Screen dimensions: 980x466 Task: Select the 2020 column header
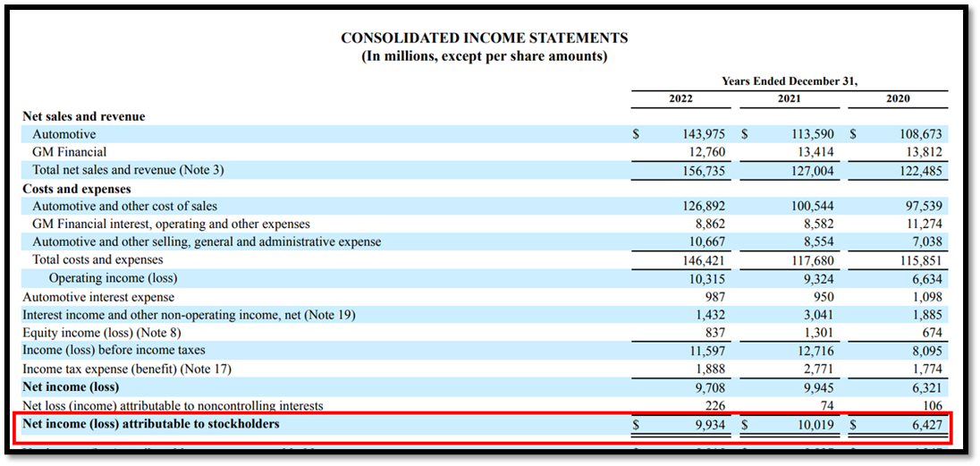(898, 98)
